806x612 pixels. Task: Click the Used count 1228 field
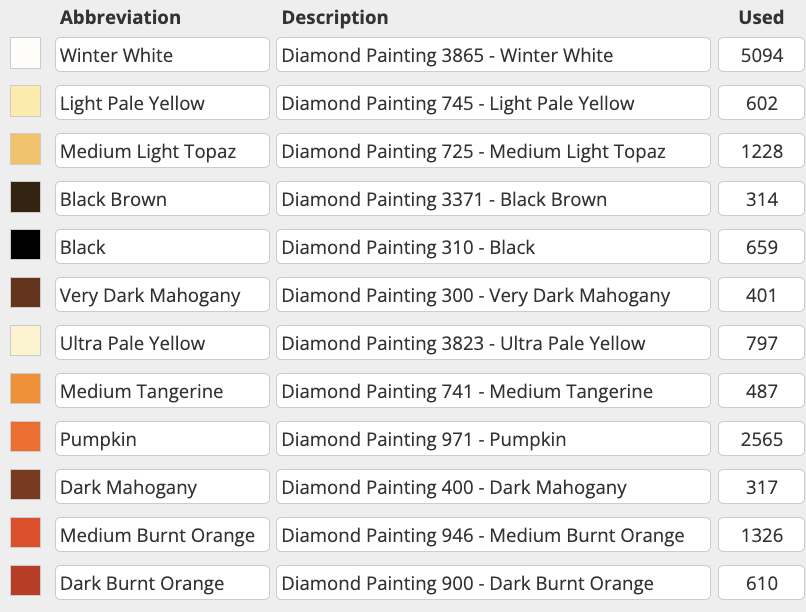[761, 151]
